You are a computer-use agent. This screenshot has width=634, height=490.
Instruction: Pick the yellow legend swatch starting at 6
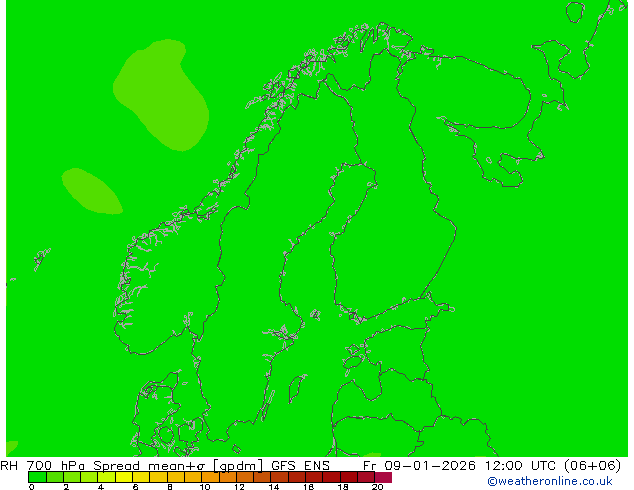coord(141,477)
